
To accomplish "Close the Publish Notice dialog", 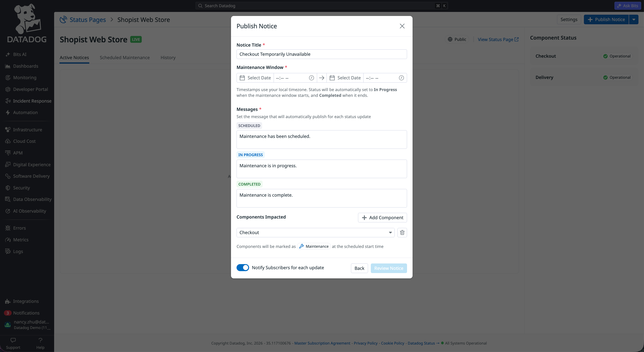I will [402, 26].
